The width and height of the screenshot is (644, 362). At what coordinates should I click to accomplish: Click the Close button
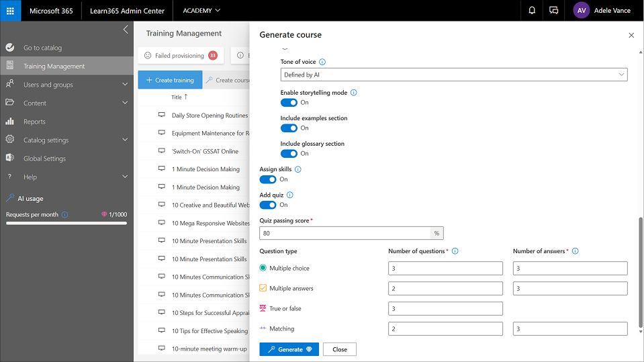(340, 349)
